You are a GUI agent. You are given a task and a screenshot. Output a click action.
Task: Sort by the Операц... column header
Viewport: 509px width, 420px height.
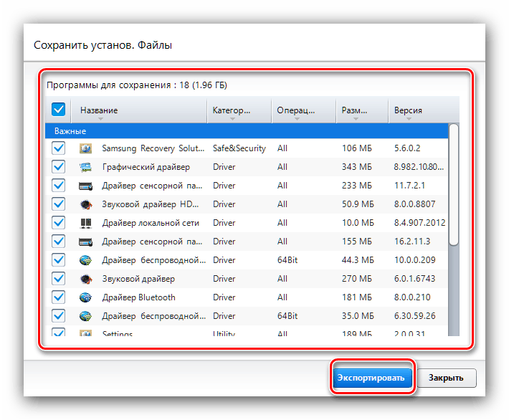(304, 110)
